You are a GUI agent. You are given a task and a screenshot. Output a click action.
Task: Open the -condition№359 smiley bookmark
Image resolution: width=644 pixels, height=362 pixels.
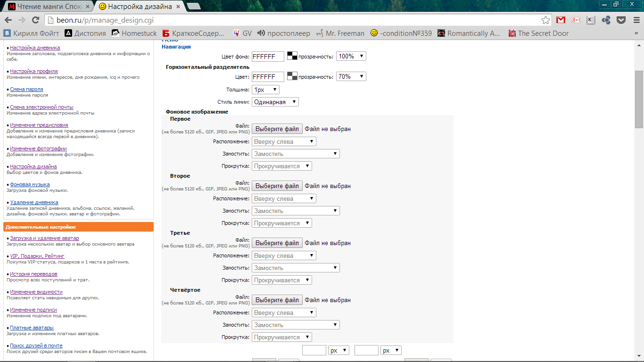coord(401,33)
